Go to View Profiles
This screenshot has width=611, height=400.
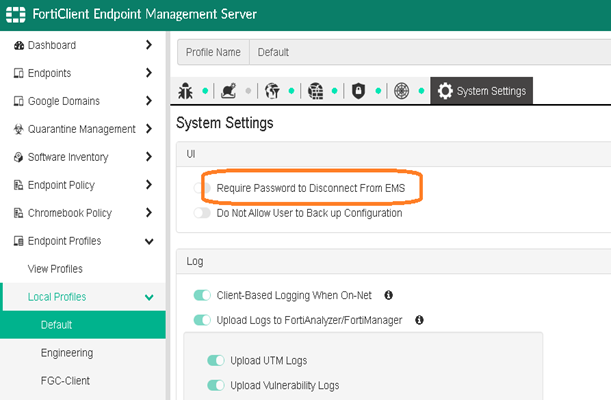[x=55, y=269]
